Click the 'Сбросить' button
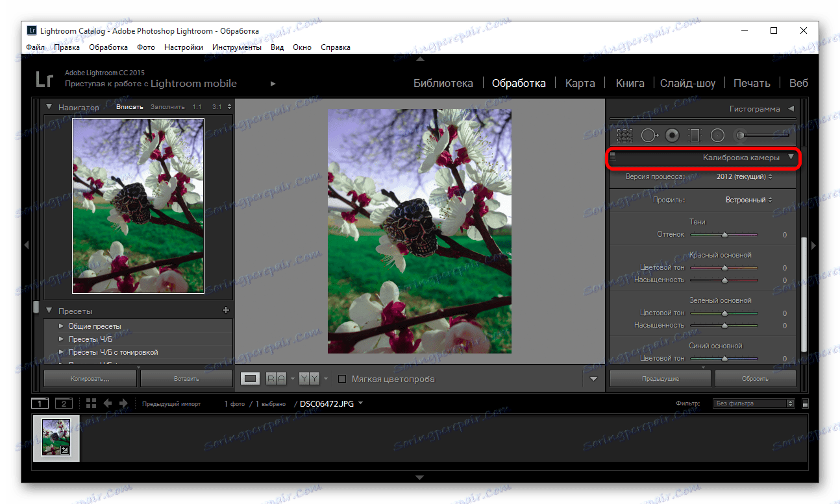 tap(755, 378)
